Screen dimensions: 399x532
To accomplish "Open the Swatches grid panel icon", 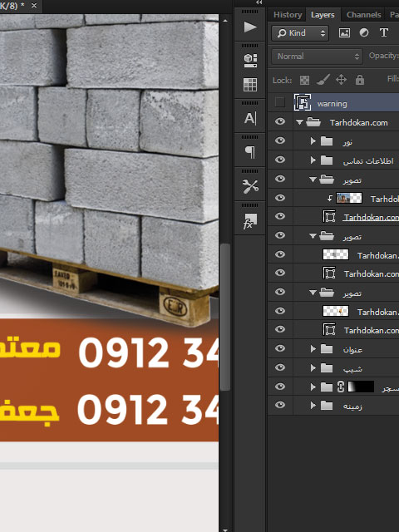I will coord(250,85).
